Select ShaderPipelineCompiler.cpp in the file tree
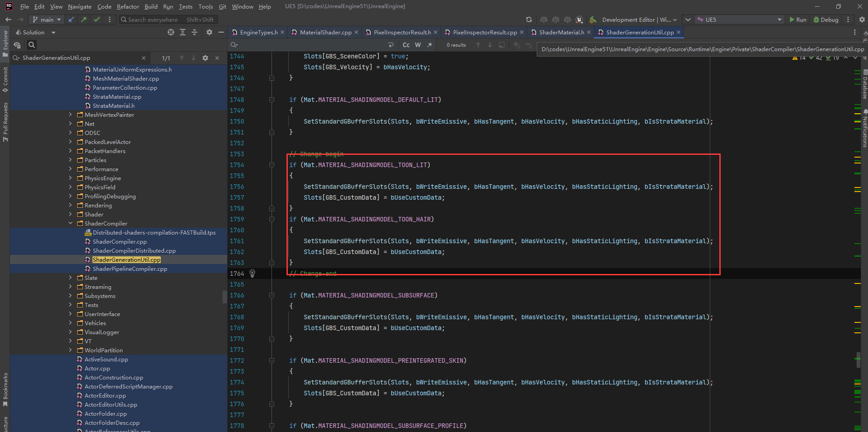The width and height of the screenshot is (868, 432). tap(130, 269)
